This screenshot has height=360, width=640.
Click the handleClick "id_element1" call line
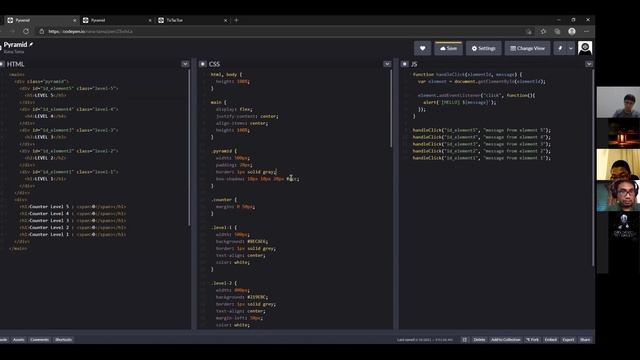pos(482,158)
